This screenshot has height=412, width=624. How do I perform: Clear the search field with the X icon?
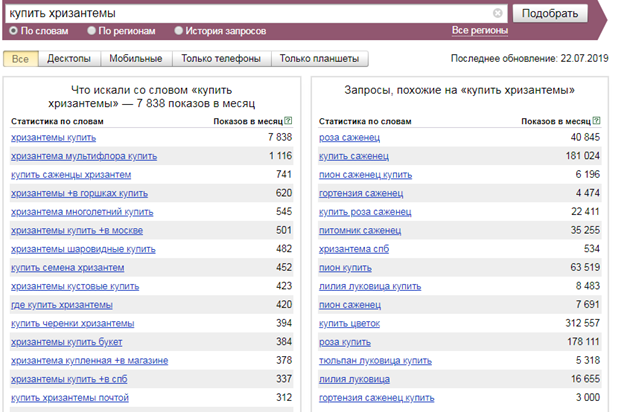coord(497,13)
